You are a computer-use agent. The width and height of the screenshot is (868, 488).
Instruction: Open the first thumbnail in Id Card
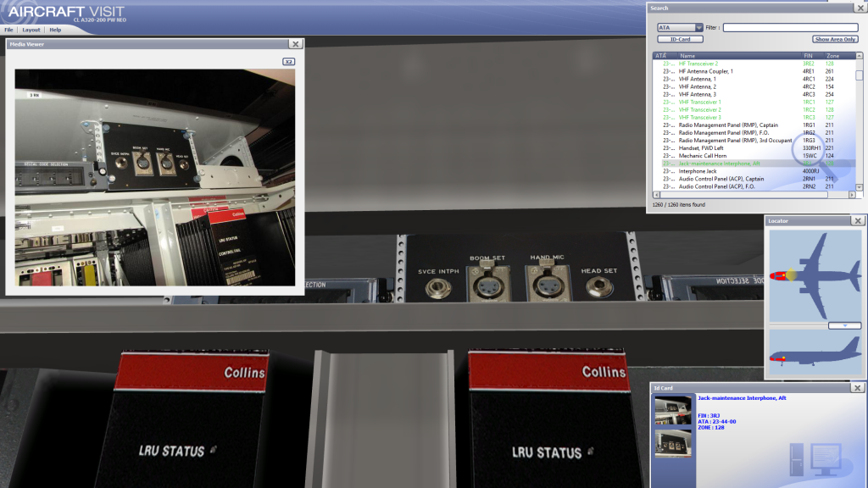click(673, 411)
